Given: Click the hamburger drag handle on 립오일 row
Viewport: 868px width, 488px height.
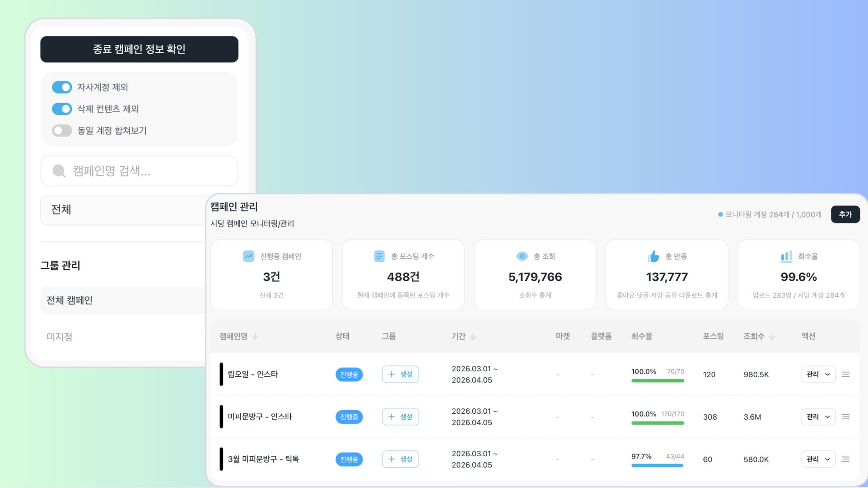Looking at the screenshot, I should pos(845,374).
